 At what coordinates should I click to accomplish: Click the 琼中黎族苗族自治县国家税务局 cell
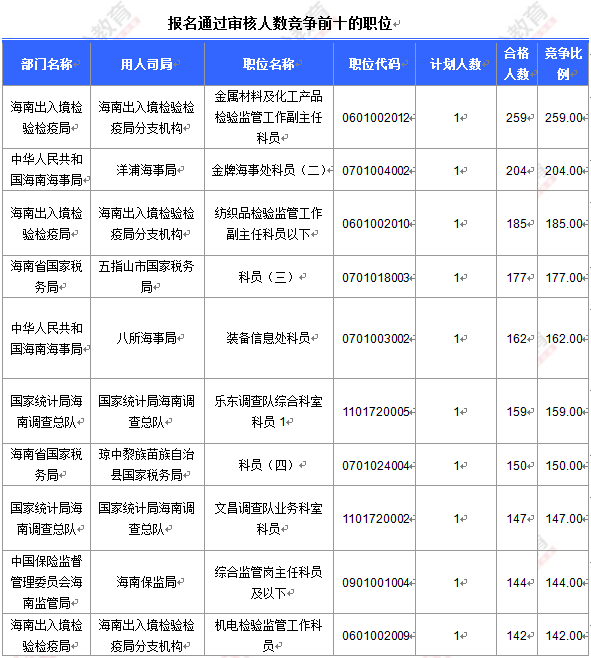click(147, 465)
